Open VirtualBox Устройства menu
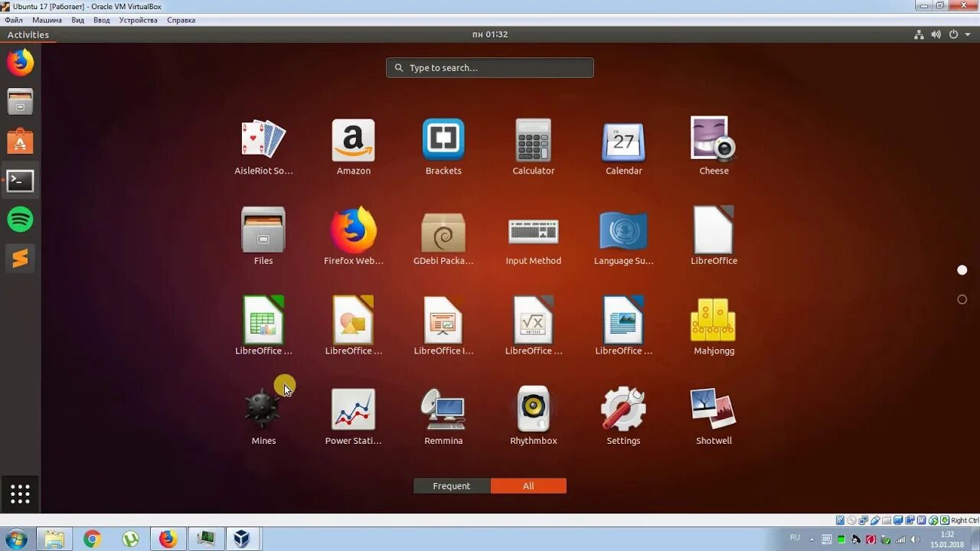The width and height of the screenshot is (980, 551). click(139, 20)
